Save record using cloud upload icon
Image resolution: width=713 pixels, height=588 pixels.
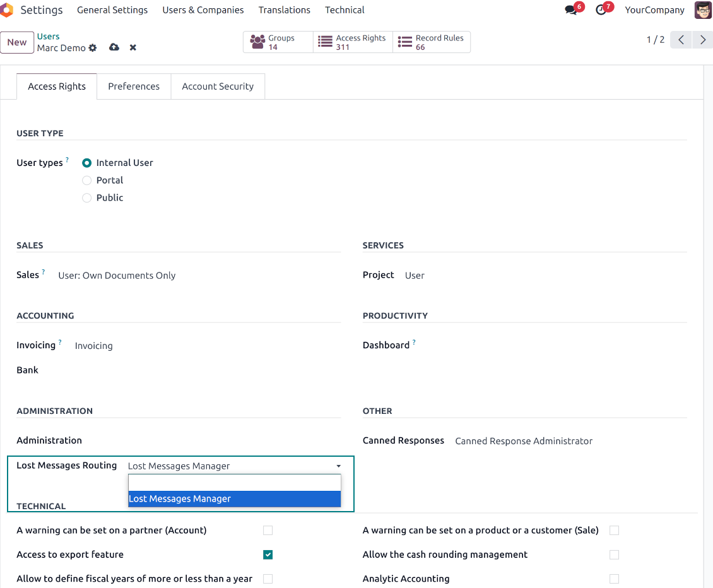point(114,48)
